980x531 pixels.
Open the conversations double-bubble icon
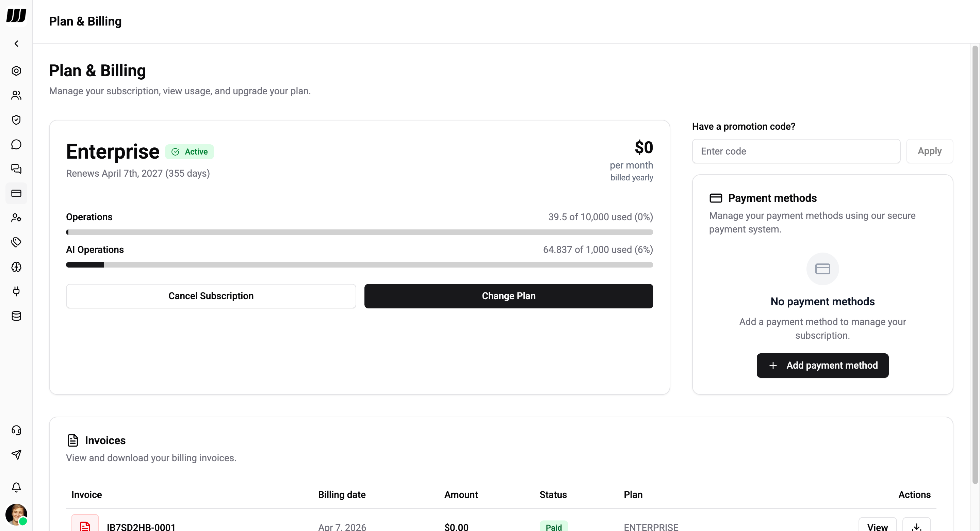[16, 169]
